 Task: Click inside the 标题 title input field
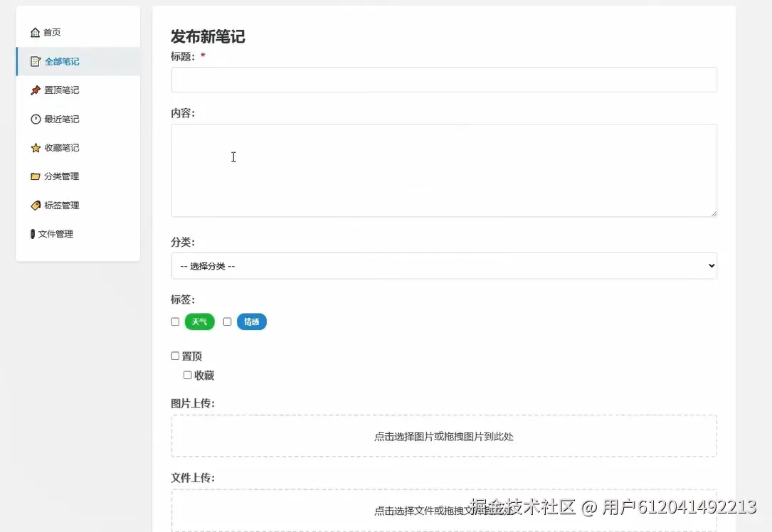443,80
